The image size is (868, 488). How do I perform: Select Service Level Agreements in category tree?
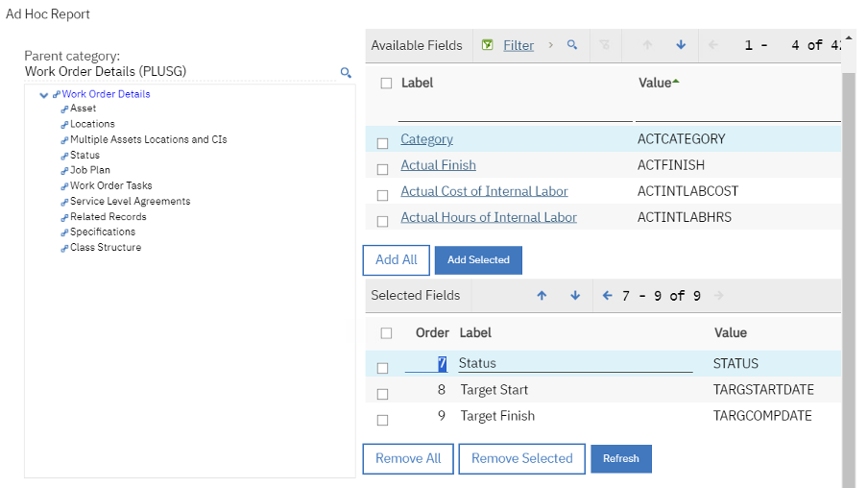coord(130,201)
